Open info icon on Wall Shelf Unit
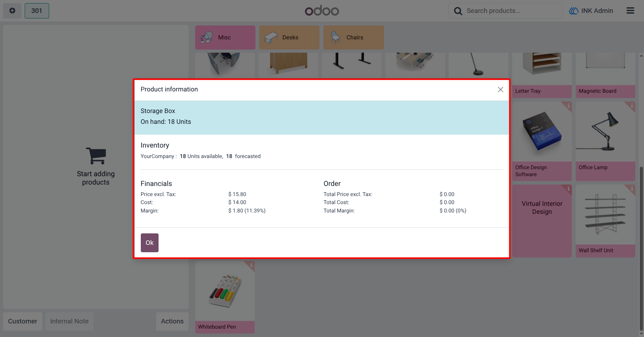The image size is (644, 337). 631,188
